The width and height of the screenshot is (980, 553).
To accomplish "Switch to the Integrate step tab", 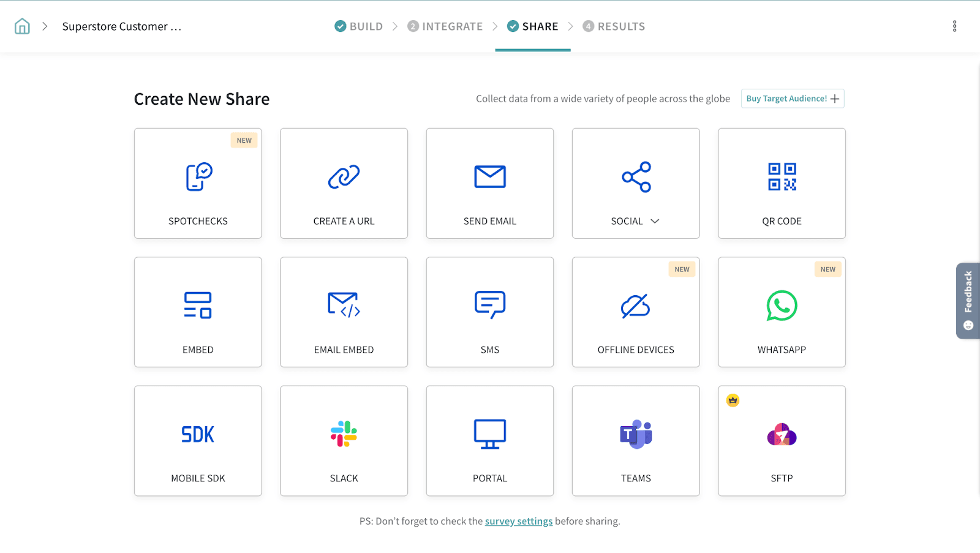I will pos(445,26).
